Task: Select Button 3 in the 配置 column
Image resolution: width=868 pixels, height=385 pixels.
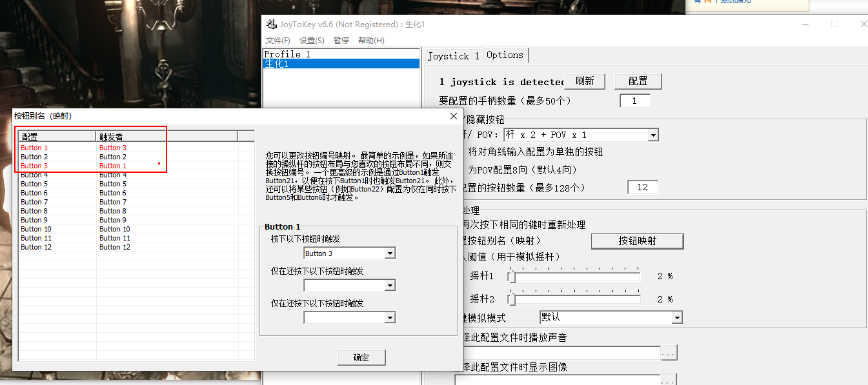Action: point(34,166)
